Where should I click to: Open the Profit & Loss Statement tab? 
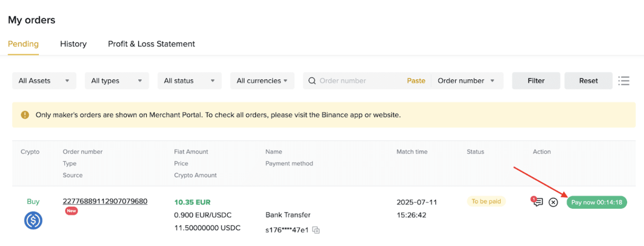[151, 44]
